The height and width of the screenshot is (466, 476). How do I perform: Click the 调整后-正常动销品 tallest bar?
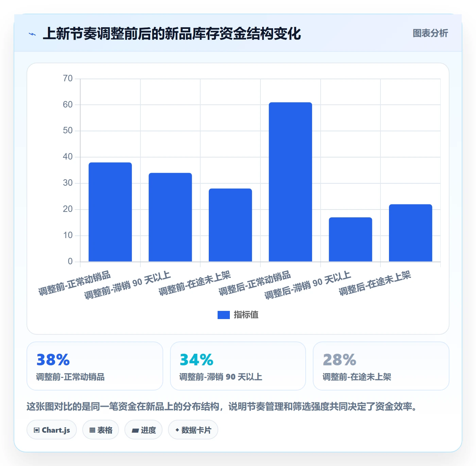click(290, 182)
